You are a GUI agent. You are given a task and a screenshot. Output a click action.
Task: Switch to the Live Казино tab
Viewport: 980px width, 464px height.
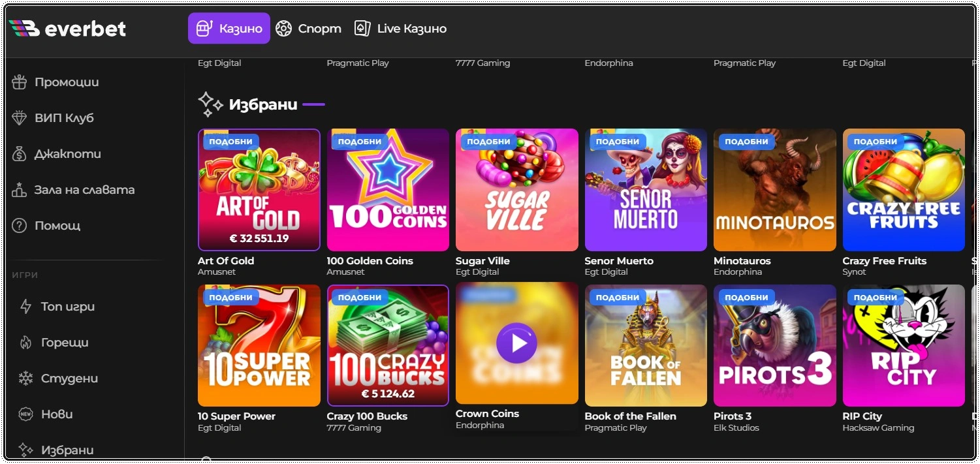click(400, 29)
